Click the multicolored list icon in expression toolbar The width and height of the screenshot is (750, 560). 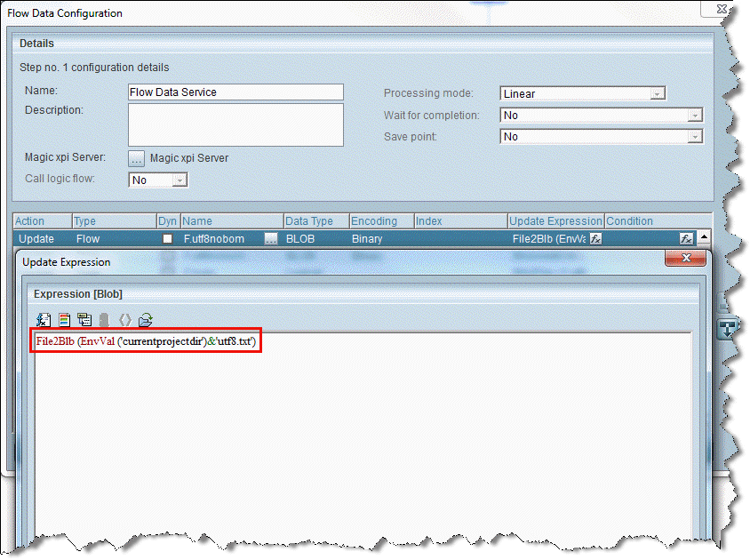point(64,320)
